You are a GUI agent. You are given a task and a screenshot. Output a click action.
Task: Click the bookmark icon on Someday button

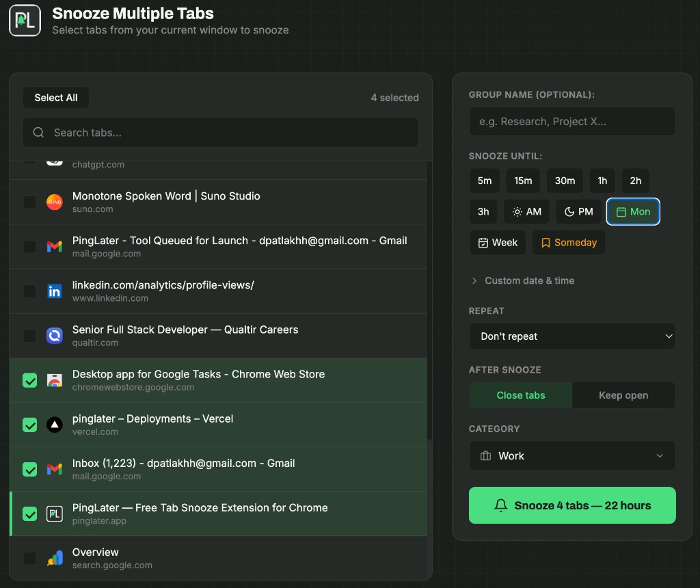[546, 243]
